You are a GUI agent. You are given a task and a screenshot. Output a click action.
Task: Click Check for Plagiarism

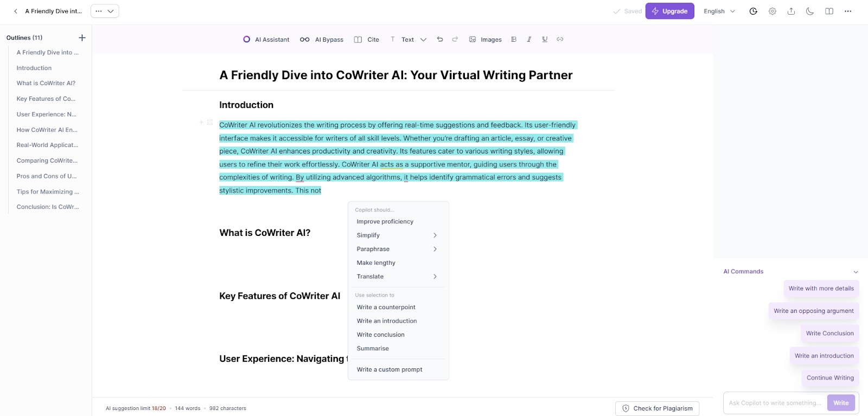point(658,408)
